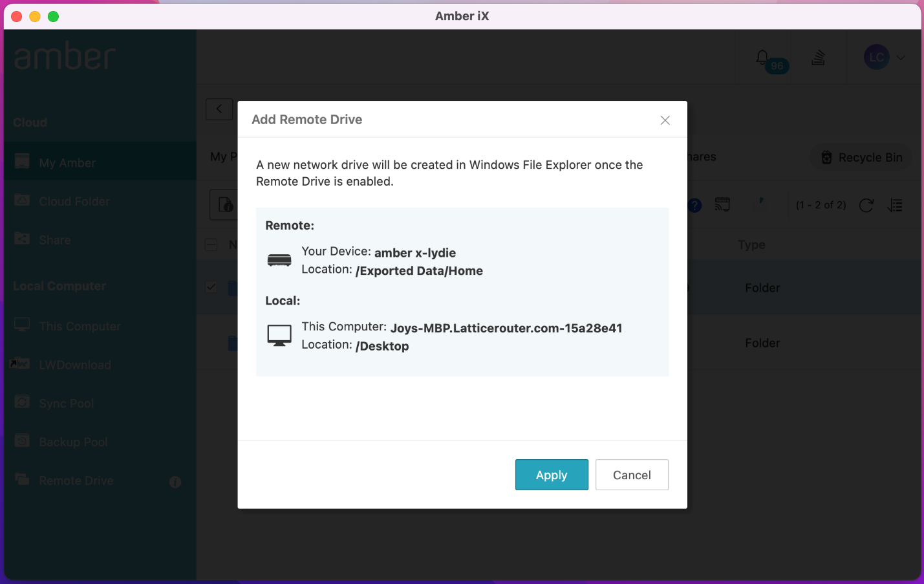
Task: Click the computer name 'Joys-MBP.Latticerouter.com-15a28e41'
Action: 506,328
